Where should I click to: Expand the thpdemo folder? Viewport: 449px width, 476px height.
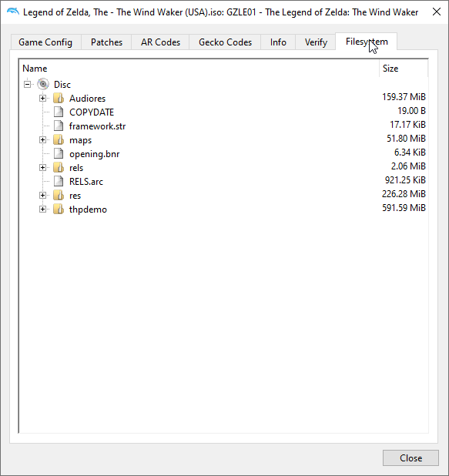click(x=43, y=210)
